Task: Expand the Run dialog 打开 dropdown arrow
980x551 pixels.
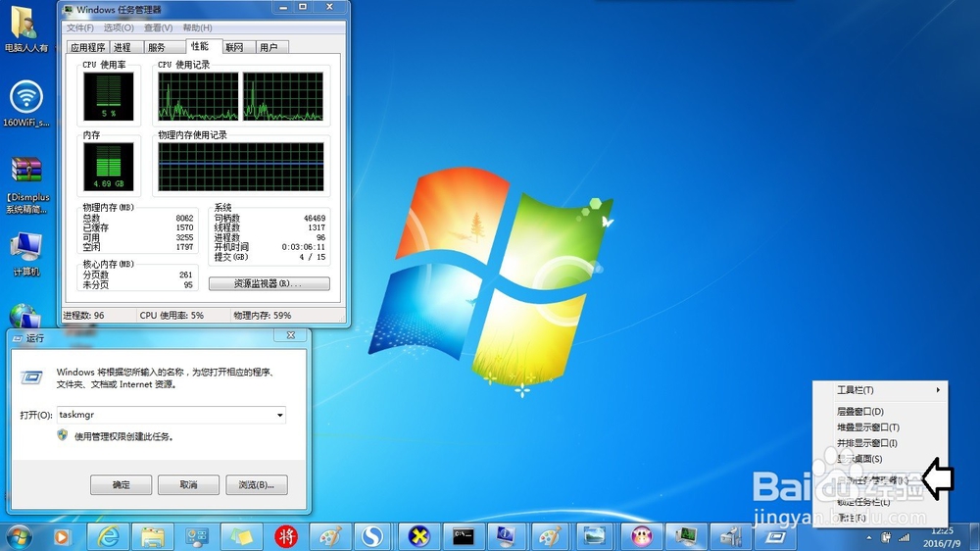Action: click(x=280, y=415)
